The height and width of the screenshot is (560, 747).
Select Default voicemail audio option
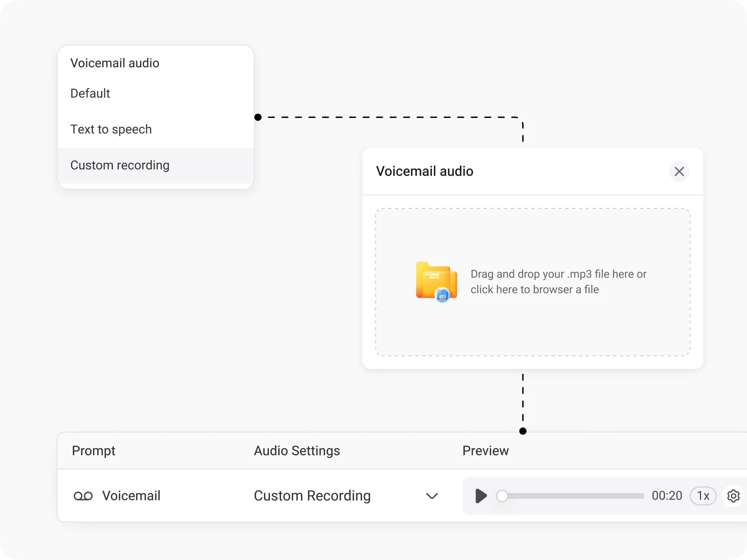click(x=156, y=93)
